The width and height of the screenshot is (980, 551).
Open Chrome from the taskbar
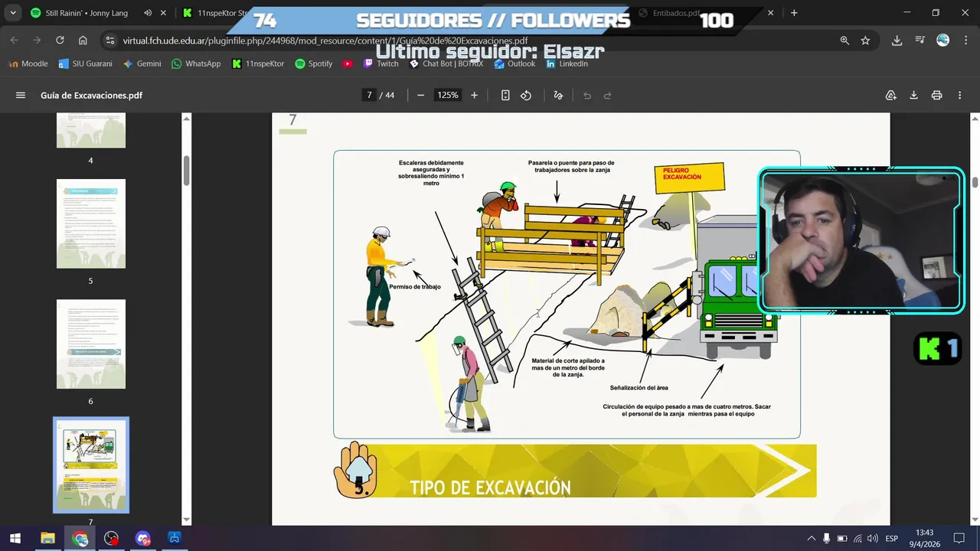point(80,538)
